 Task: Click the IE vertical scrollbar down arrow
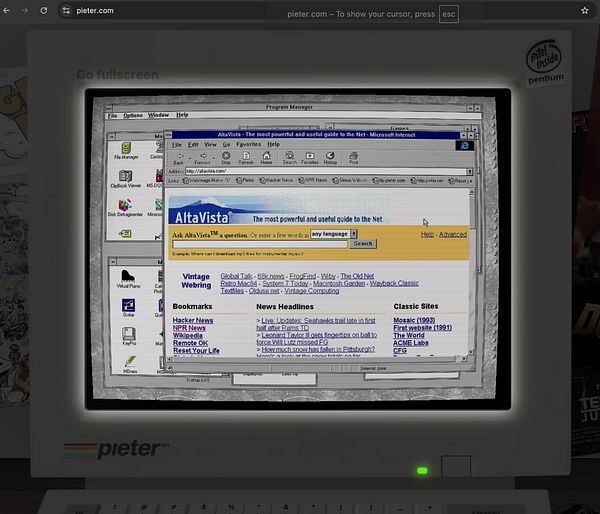click(x=471, y=352)
